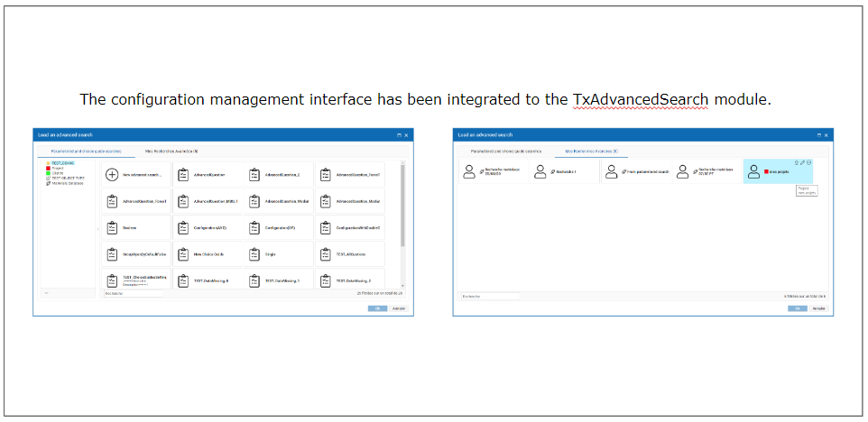Select the AdvancedQuestion_2 clipboard icon
The height and width of the screenshot is (422, 868).
coord(254,175)
